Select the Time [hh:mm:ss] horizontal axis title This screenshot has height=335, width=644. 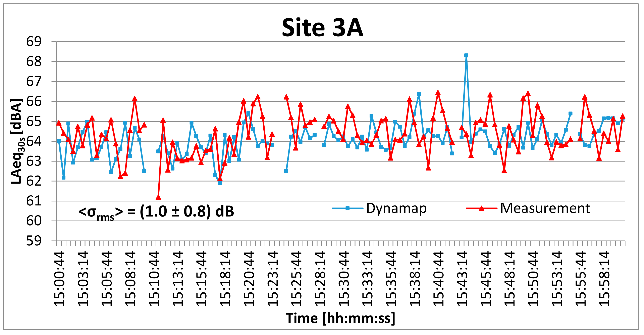[340, 318]
